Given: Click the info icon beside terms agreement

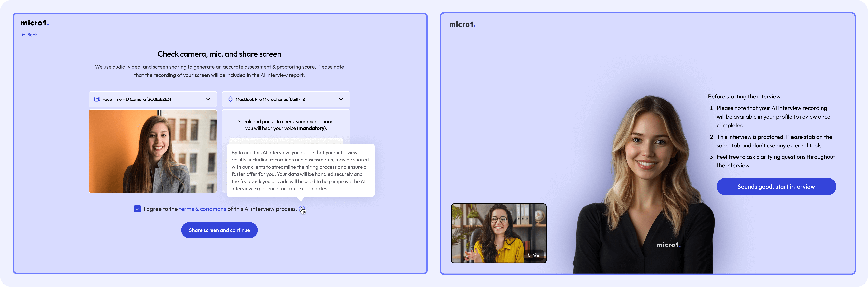Looking at the screenshot, I should (302, 209).
